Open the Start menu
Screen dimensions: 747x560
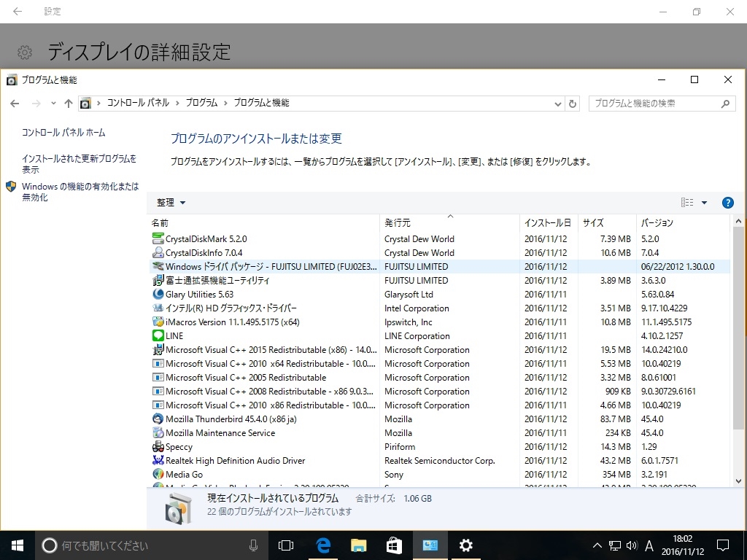point(18,545)
